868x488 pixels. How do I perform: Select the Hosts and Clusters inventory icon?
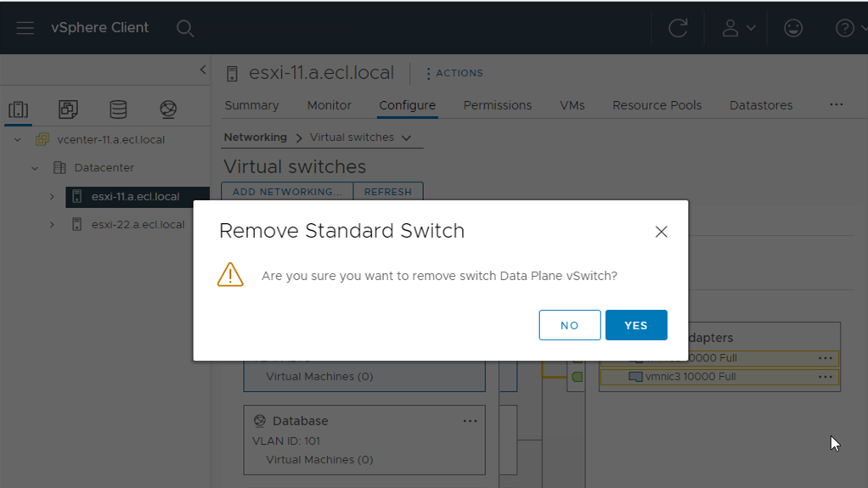click(x=18, y=109)
